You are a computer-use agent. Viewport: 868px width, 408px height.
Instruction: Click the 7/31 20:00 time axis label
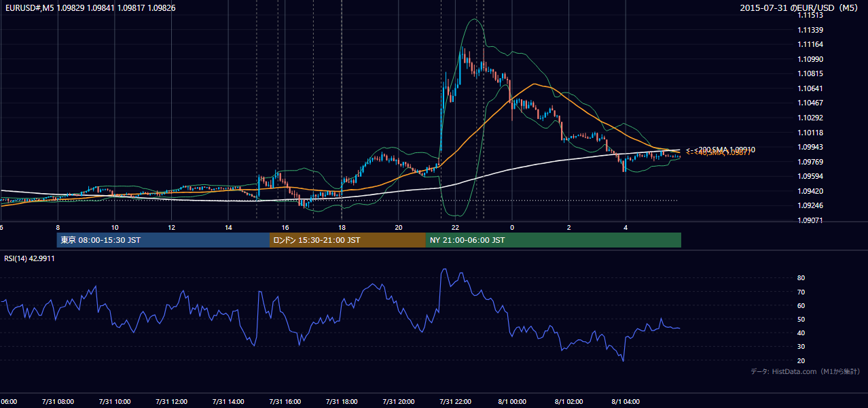click(399, 402)
